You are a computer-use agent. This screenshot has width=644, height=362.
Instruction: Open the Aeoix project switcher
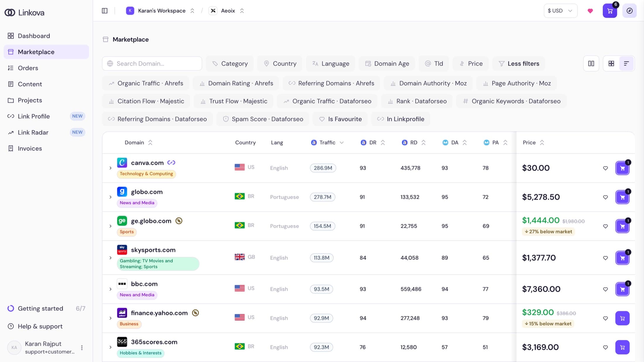coord(227,11)
